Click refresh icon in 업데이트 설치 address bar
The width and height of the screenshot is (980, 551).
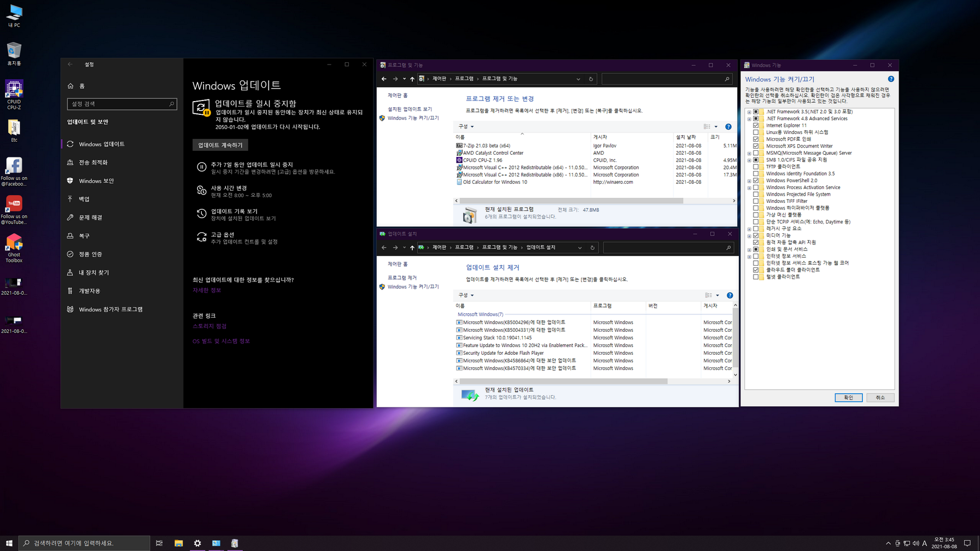592,248
